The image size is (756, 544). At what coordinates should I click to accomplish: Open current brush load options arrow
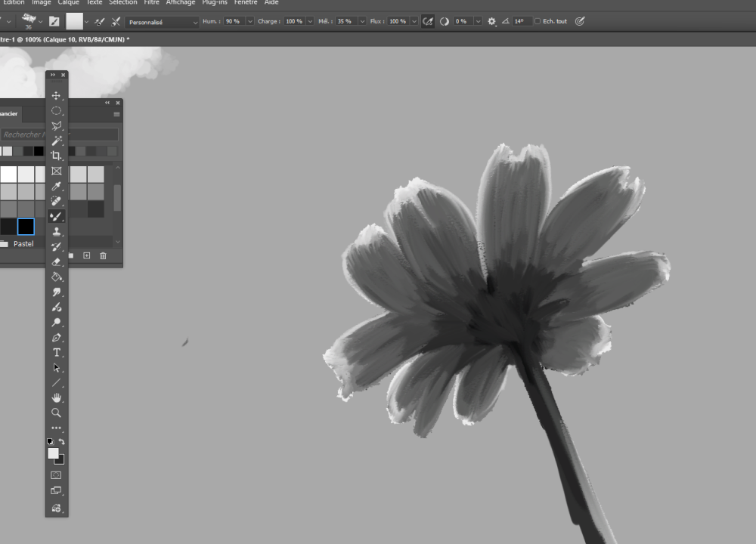coord(86,22)
